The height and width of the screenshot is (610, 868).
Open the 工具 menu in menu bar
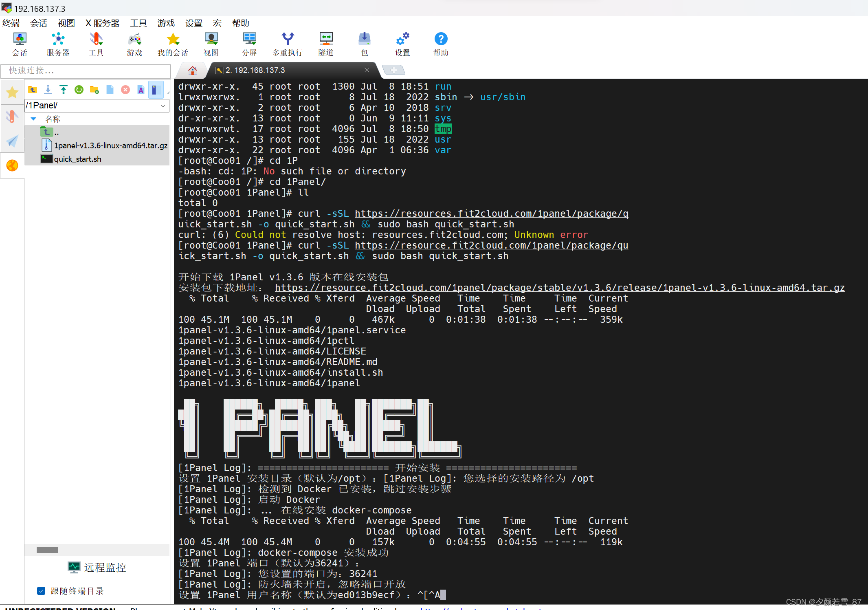point(138,23)
